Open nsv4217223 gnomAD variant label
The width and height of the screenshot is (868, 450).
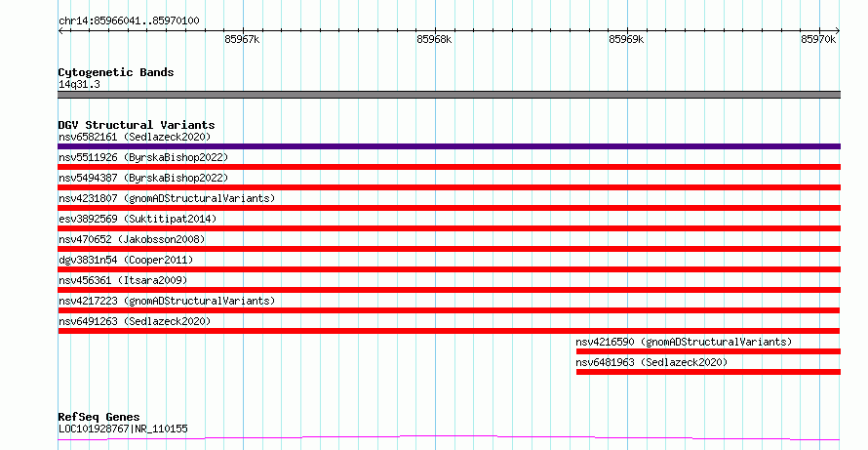click(167, 301)
